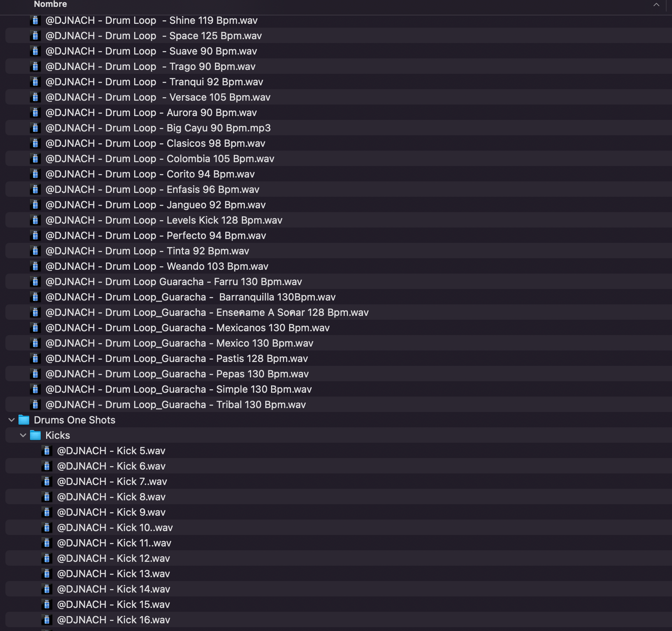This screenshot has height=631, width=672.
Task: Select Weando 103 Bpm.wav drum loop
Action: [x=156, y=266]
